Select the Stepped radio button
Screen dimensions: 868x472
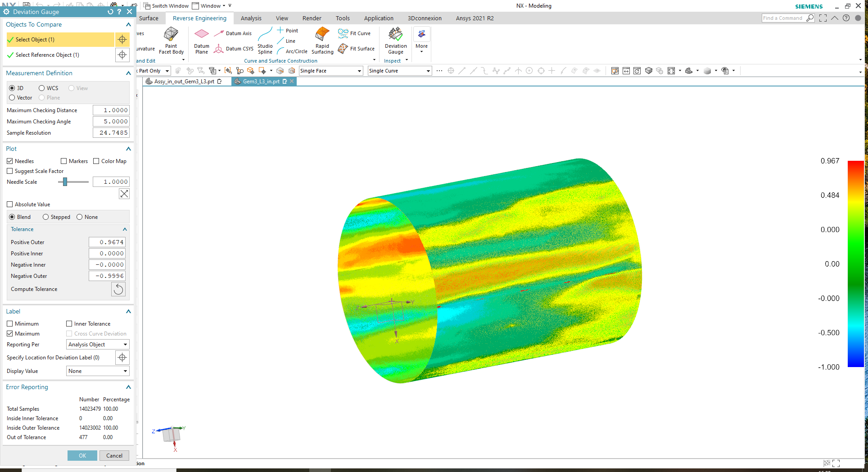point(46,217)
